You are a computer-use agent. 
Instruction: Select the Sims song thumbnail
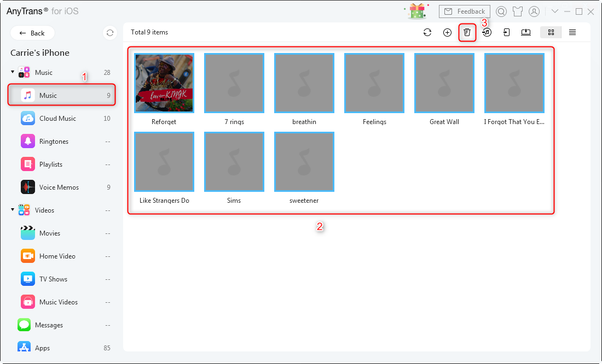[x=234, y=161]
